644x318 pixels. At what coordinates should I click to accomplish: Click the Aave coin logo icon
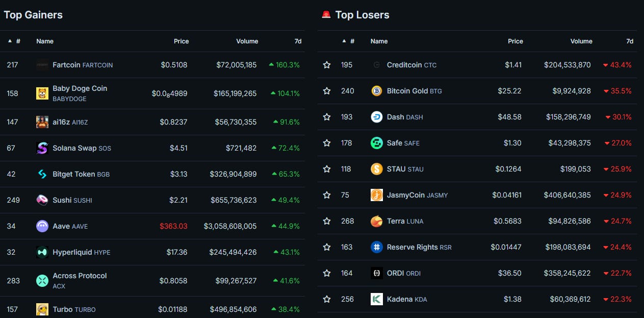pyautogui.click(x=42, y=226)
